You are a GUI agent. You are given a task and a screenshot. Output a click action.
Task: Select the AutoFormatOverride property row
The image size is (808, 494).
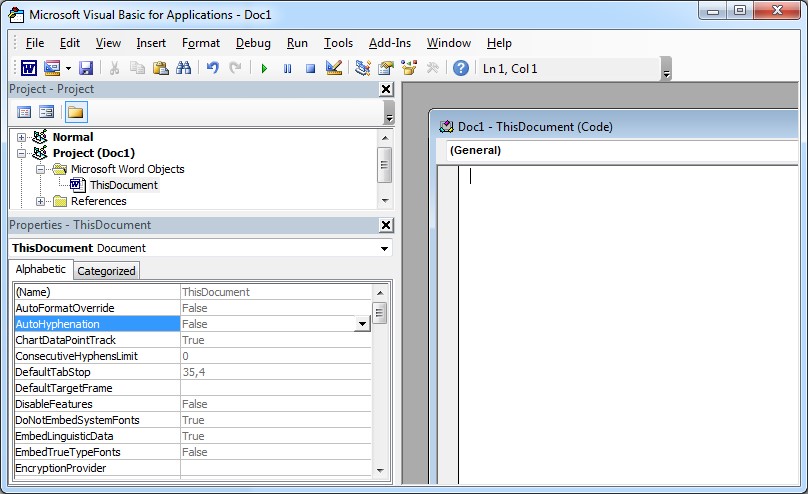tap(193, 308)
